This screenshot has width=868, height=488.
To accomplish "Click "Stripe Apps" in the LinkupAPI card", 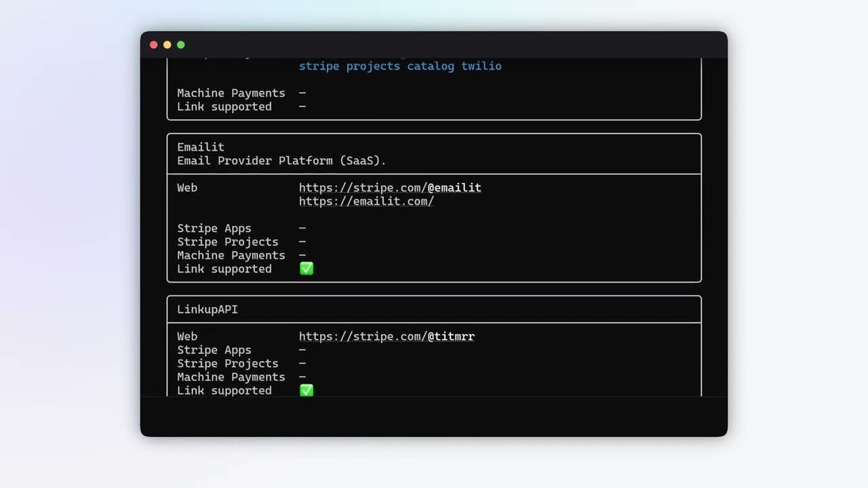I will click(x=214, y=350).
